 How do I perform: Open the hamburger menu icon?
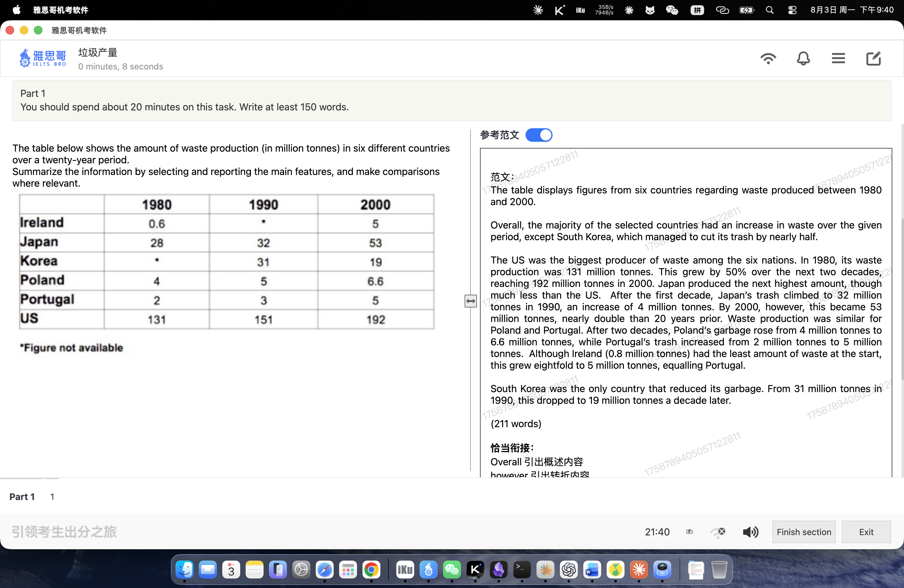point(838,58)
